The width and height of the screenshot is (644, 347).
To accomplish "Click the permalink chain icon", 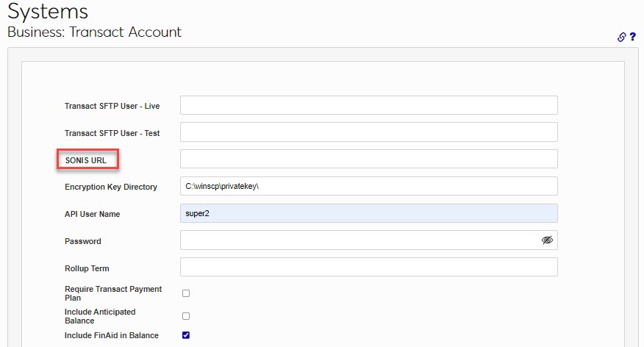I will tap(621, 37).
